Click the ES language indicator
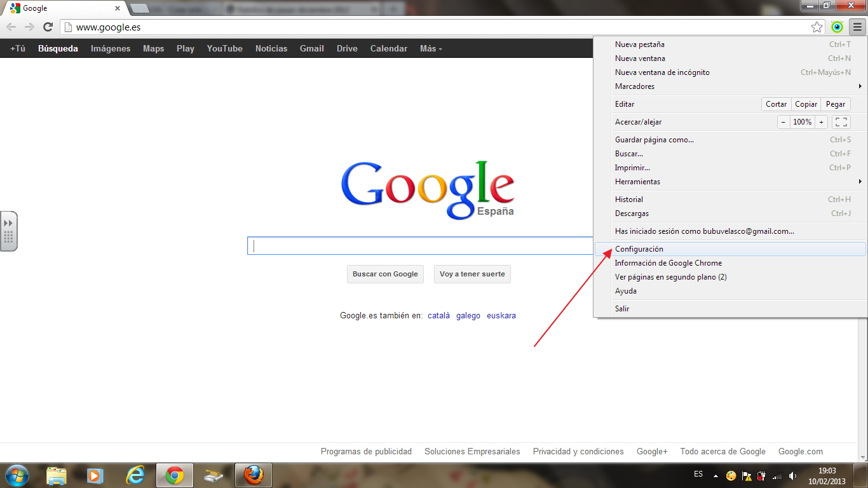 tap(698, 474)
